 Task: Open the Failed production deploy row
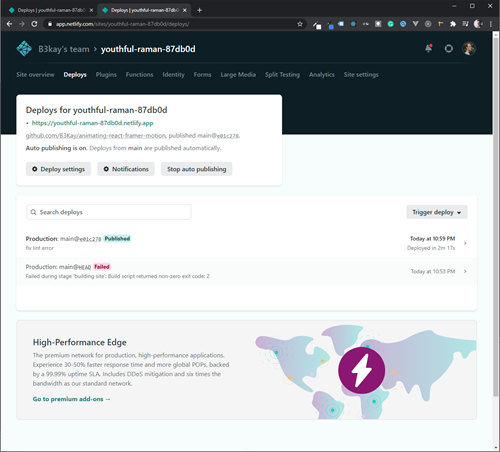pyautogui.click(x=247, y=271)
